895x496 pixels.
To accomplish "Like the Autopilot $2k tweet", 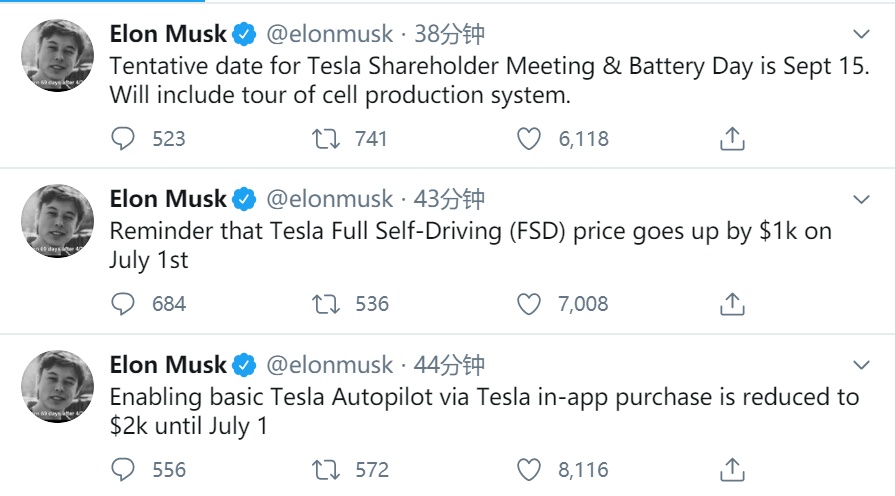I will (x=529, y=468).
